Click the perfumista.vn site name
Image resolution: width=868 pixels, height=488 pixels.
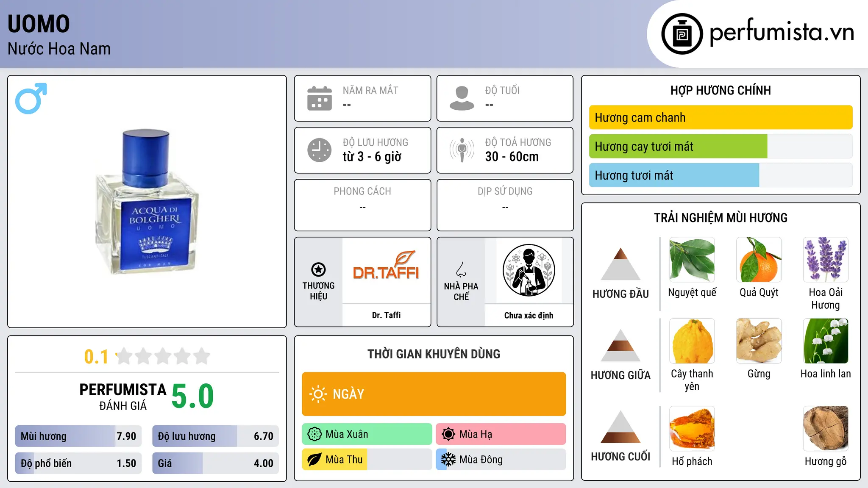pos(782,32)
